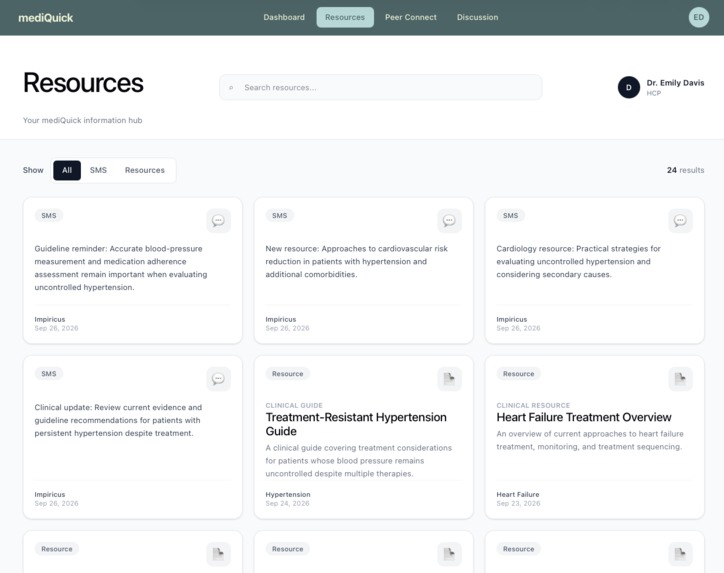Open the Cardiology resource secondary causes SMS text
The width and height of the screenshot is (724, 573).
coord(578,261)
